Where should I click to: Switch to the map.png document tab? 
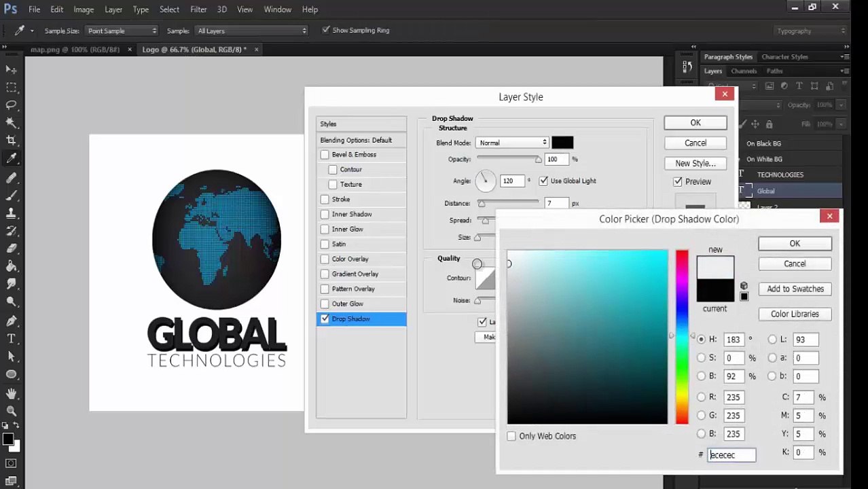coord(75,50)
